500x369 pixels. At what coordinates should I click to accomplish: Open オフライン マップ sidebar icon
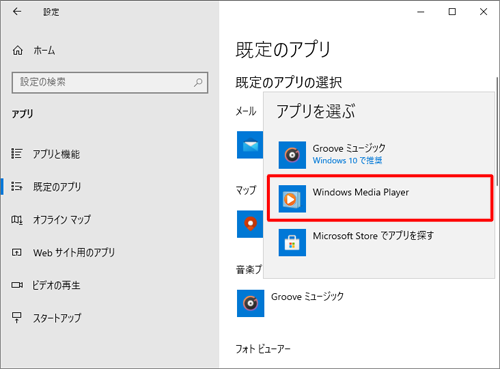click(17, 219)
